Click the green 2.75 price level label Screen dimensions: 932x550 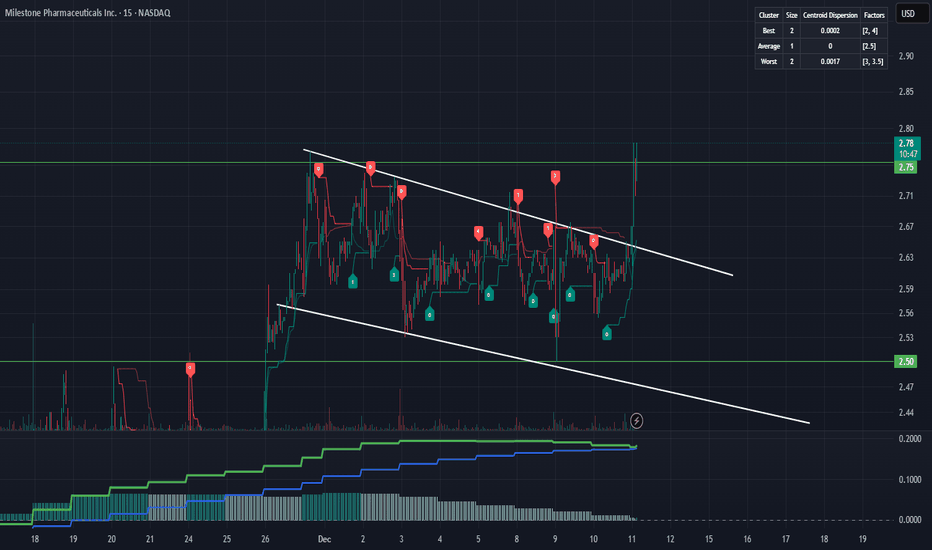click(906, 167)
